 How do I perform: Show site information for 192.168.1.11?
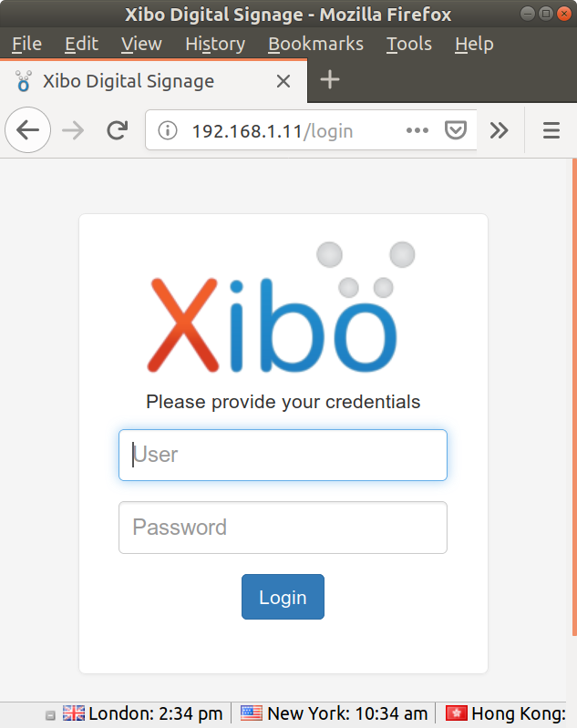(167, 130)
